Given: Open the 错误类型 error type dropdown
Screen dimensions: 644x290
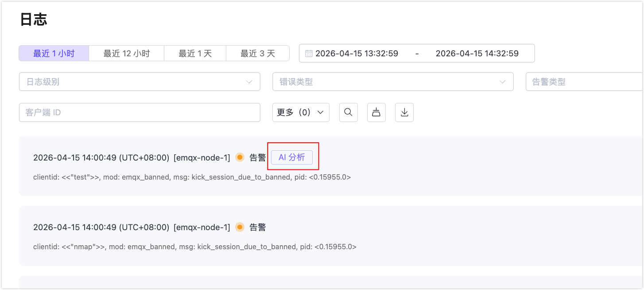Looking at the screenshot, I should click(x=392, y=82).
